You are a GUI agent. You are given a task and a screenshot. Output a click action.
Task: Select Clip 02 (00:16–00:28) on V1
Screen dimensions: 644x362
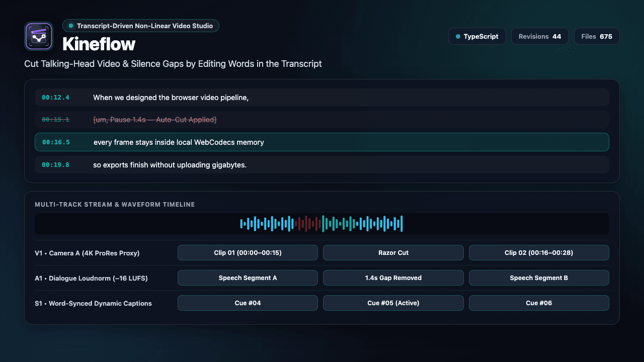(x=539, y=253)
